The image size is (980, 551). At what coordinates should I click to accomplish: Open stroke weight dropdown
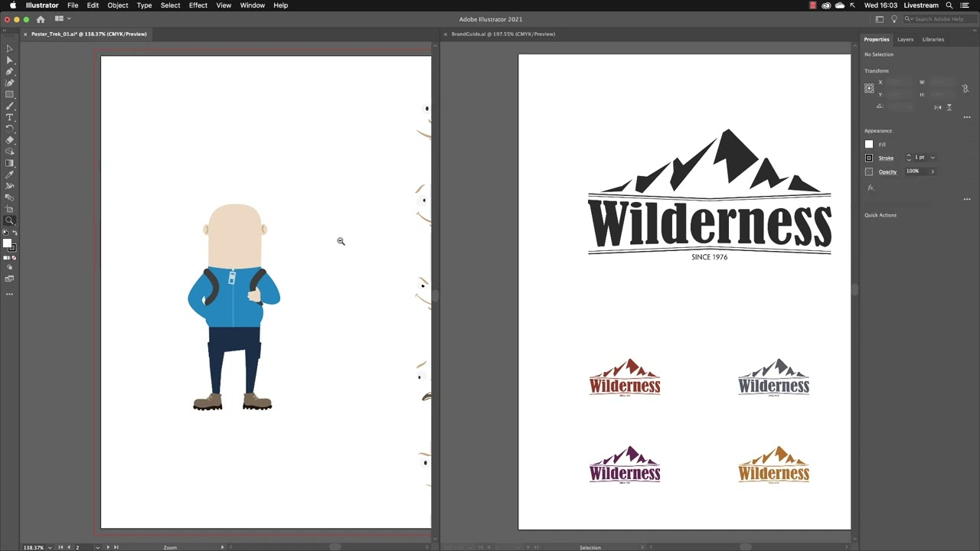pyautogui.click(x=933, y=158)
